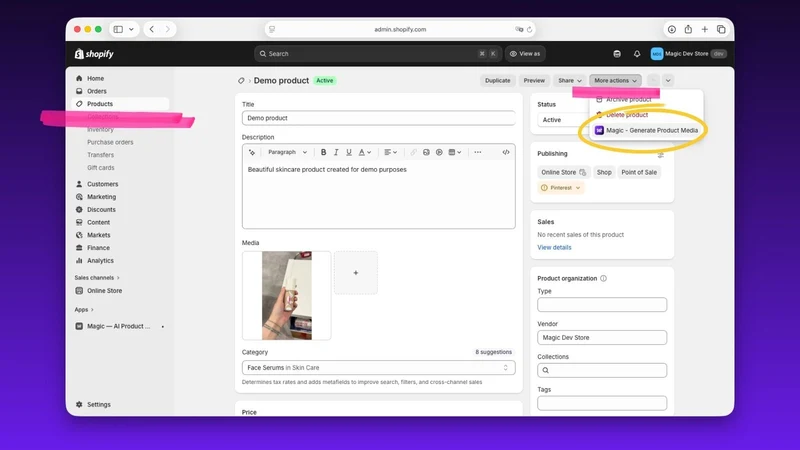Click the Customers person icon
Image resolution: width=800 pixels, height=450 pixels.
pos(79,184)
